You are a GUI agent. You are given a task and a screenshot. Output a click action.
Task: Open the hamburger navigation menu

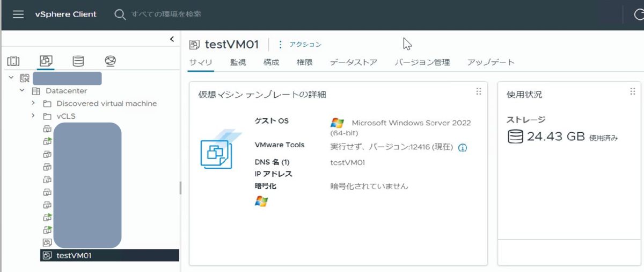pos(18,15)
